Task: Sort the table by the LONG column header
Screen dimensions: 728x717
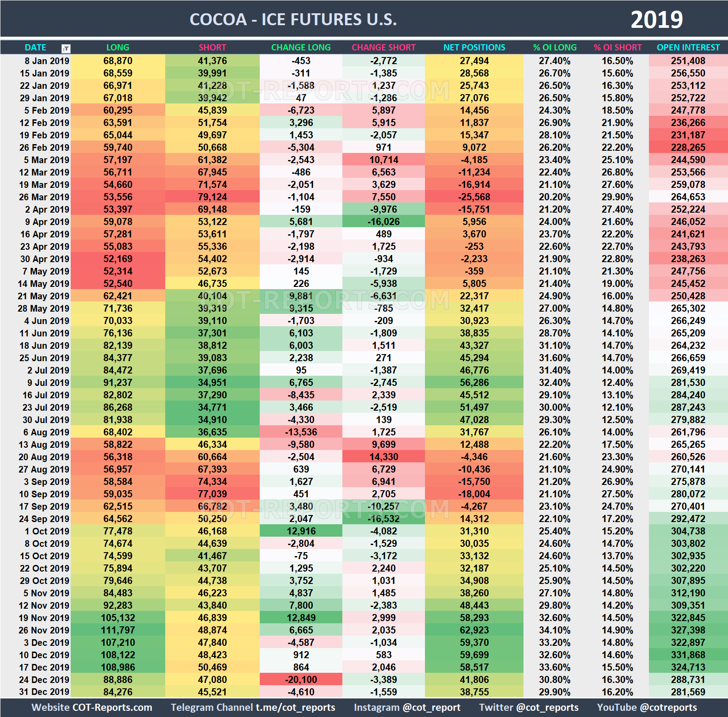Action: tap(117, 47)
